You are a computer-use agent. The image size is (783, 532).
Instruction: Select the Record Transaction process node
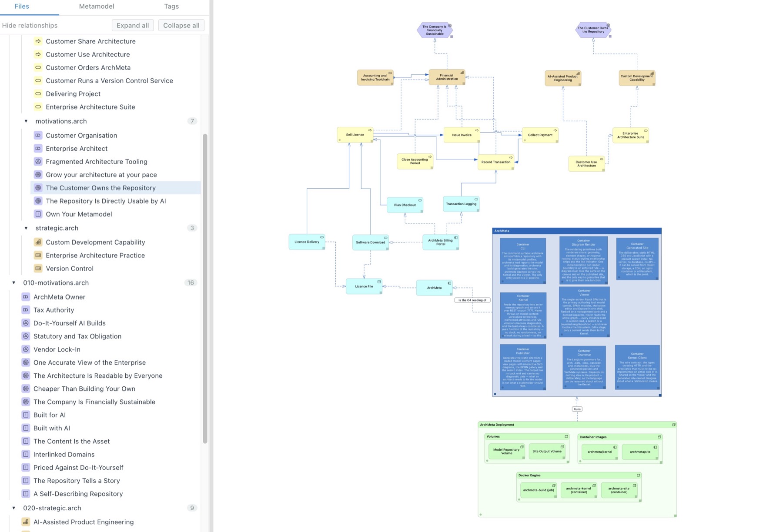click(x=495, y=162)
